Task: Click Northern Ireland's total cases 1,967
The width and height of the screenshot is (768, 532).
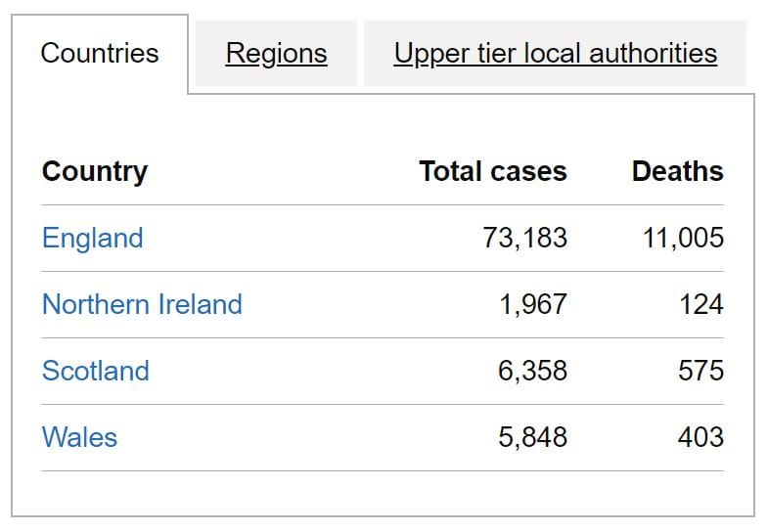Action: [x=532, y=304]
